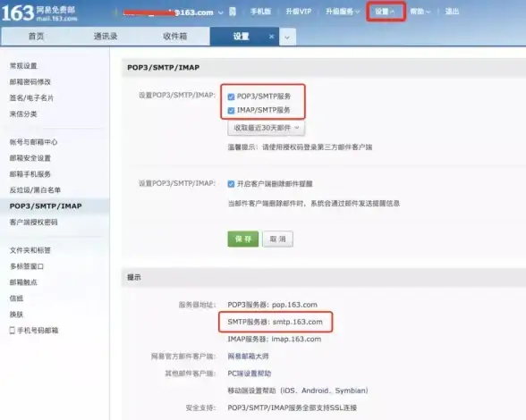Viewport: 526px width, 420px height.
Task: Click 升级VIP in the top bar
Action: [x=299, y=12]
